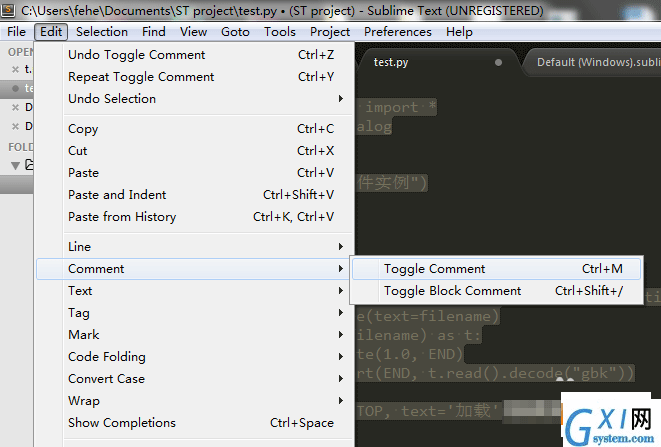661x447 pixels.
Task: Expand the Mark submenu
Action: click(194, 334)
